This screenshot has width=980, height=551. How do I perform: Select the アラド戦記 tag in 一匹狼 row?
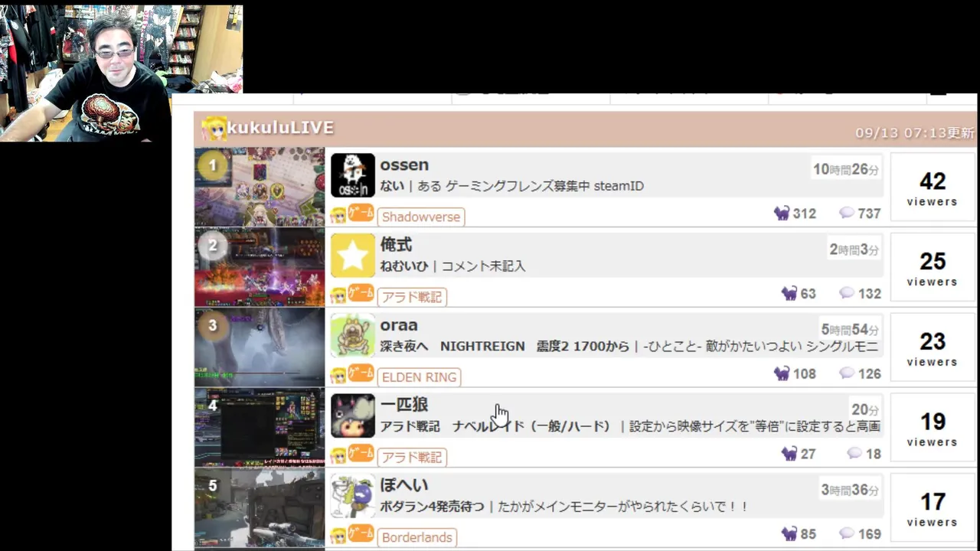(412, 457)
